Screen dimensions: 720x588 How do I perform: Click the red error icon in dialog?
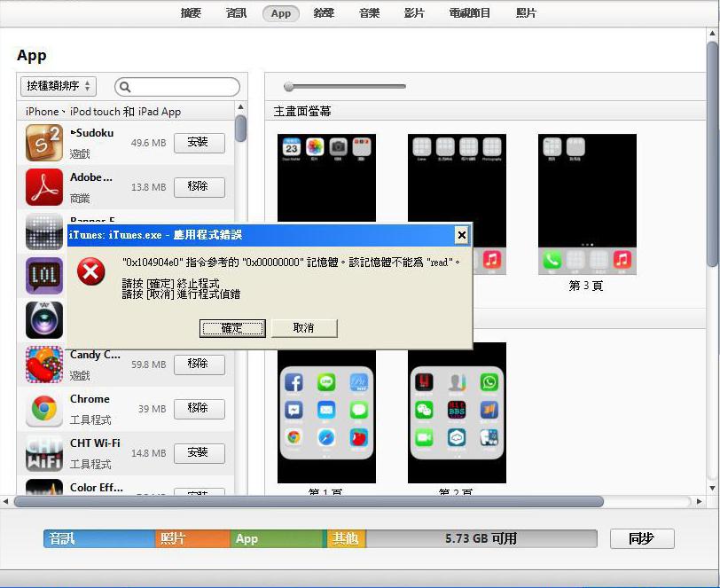(x=91, y=271)
